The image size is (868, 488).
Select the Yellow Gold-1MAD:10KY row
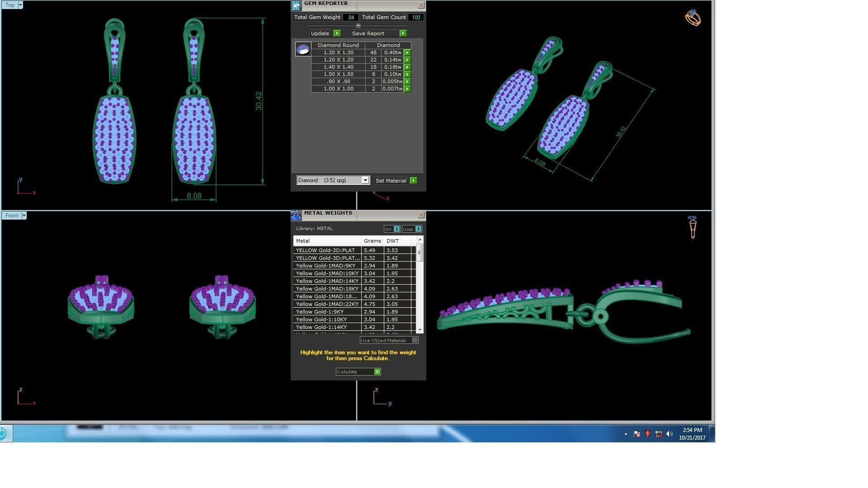tap(355, 273)
